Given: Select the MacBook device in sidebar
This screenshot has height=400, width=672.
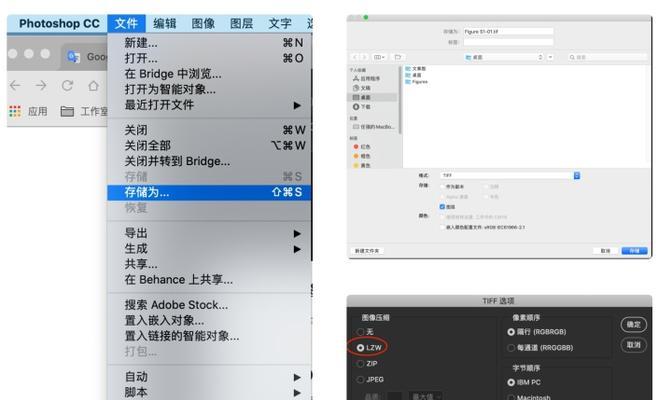Looking at the screenshot, I should pyautogui.click(x=373, y=127).
